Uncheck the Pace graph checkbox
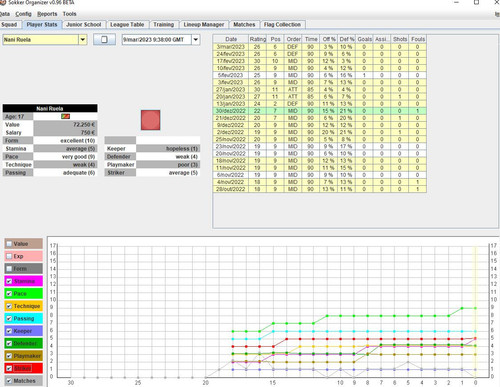The height and width of the screenshot is (387, 500). point(9,294)
